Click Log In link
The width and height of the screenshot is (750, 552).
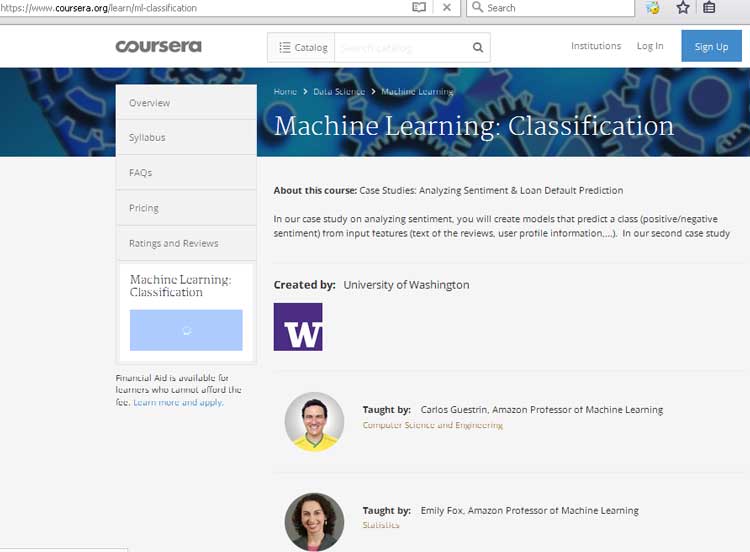tap(650, 46)
